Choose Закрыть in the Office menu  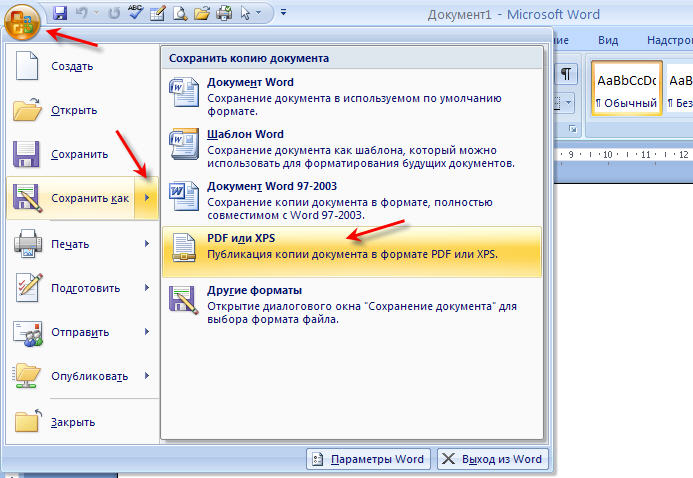(82, 422)
